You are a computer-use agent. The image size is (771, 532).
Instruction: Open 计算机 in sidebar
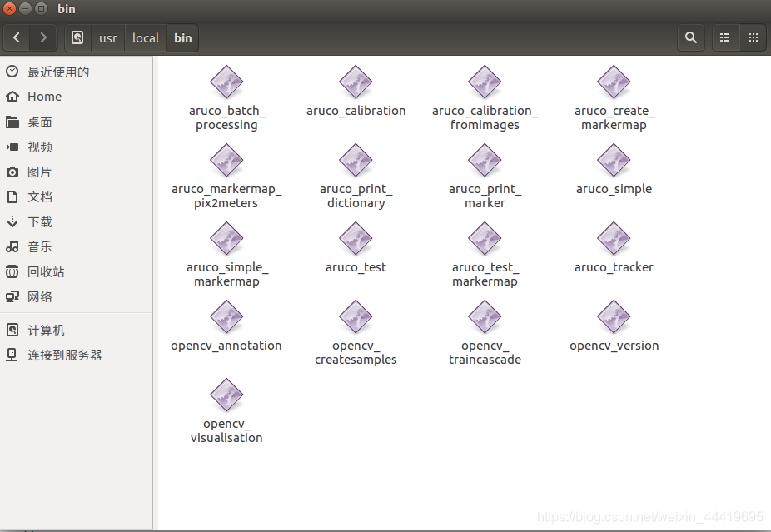pos(77,330)
